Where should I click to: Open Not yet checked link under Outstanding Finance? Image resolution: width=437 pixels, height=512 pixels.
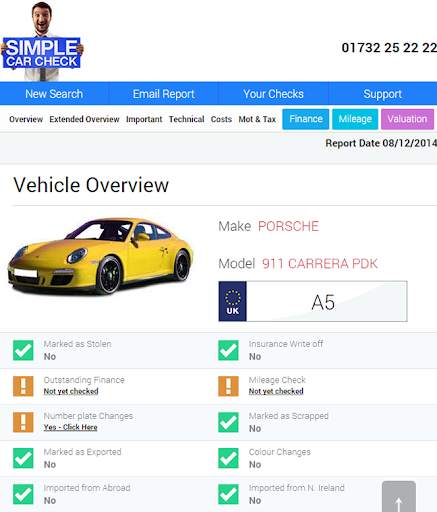point(71,391)
